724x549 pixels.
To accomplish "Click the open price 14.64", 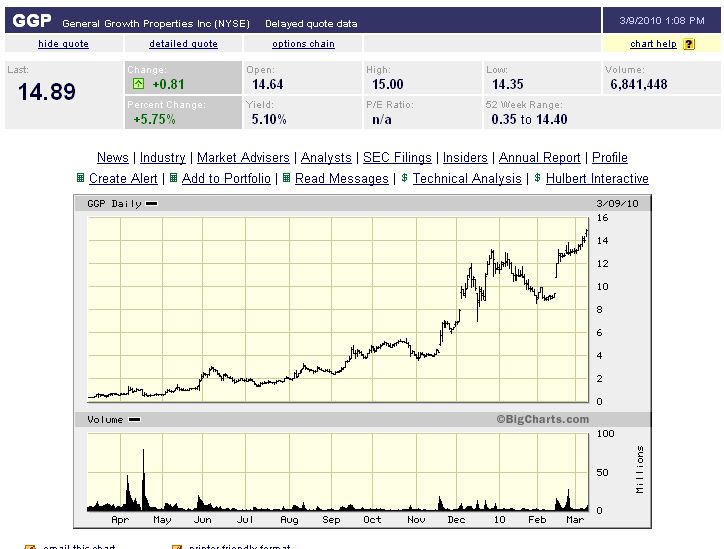I will pyautogui.click(x=267, y=84).
